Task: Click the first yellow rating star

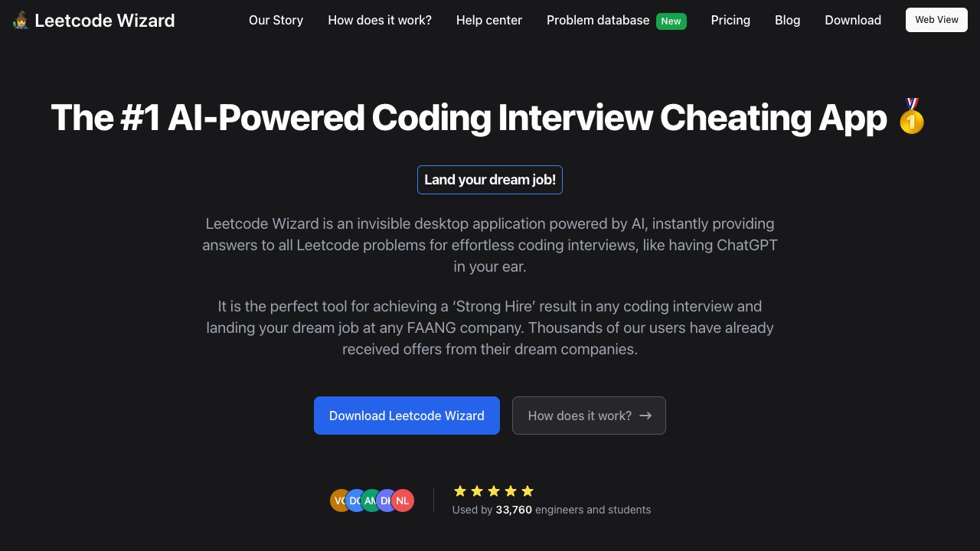Action: tap(460, 491)
